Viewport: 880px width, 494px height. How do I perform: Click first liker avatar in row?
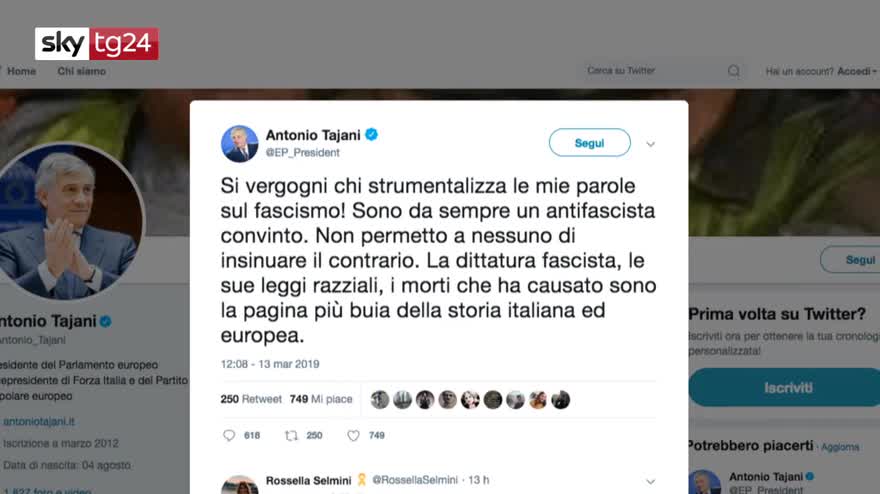[x=380, y=400]
